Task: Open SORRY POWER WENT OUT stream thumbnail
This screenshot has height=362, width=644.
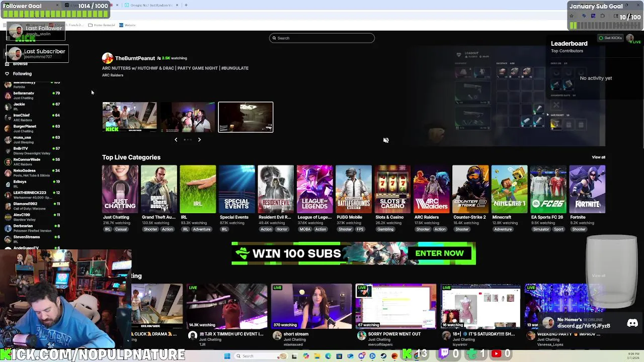Action: click(396, 306)
